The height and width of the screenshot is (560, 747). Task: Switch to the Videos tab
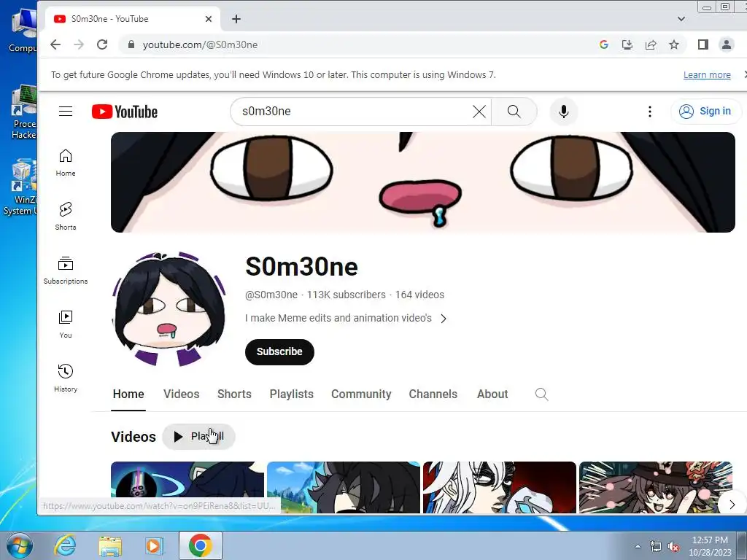coord(181,394)
